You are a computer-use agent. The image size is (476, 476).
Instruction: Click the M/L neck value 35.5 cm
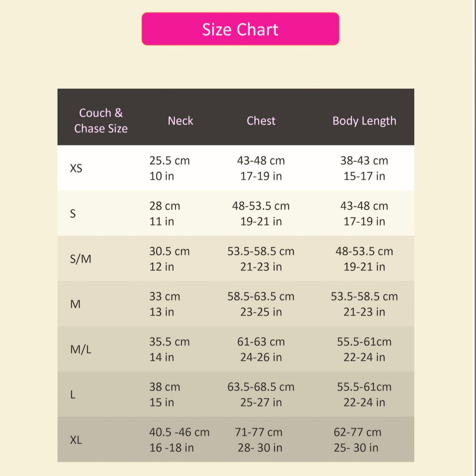[169, 342]
